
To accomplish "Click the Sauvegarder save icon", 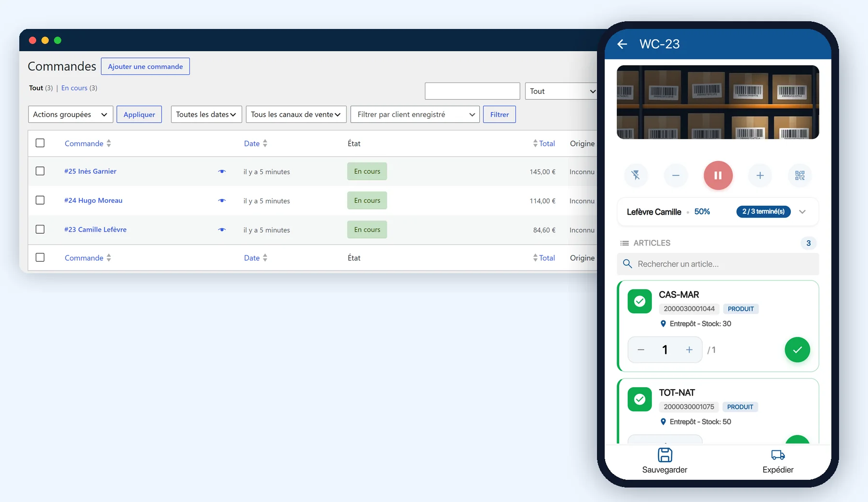I will (665, 455).
